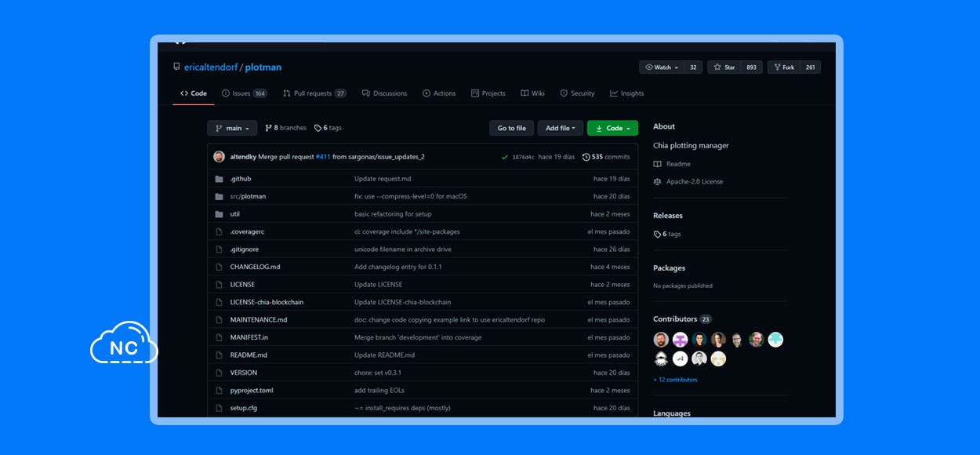Open the Projects tab
The image size is (980, 455).
click(488, 93)
